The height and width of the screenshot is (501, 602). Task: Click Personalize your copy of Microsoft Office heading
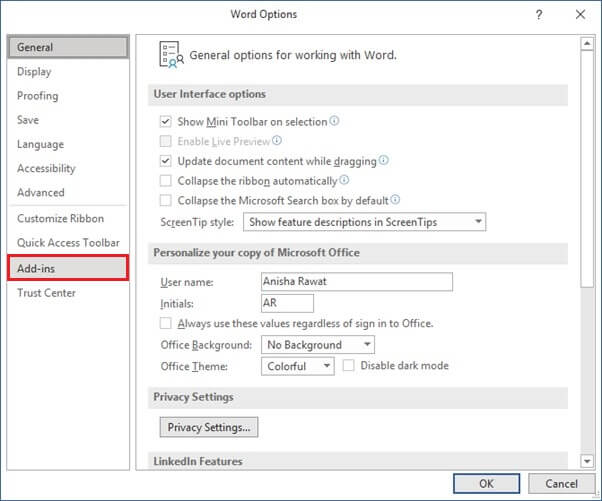tap(256, 253)
